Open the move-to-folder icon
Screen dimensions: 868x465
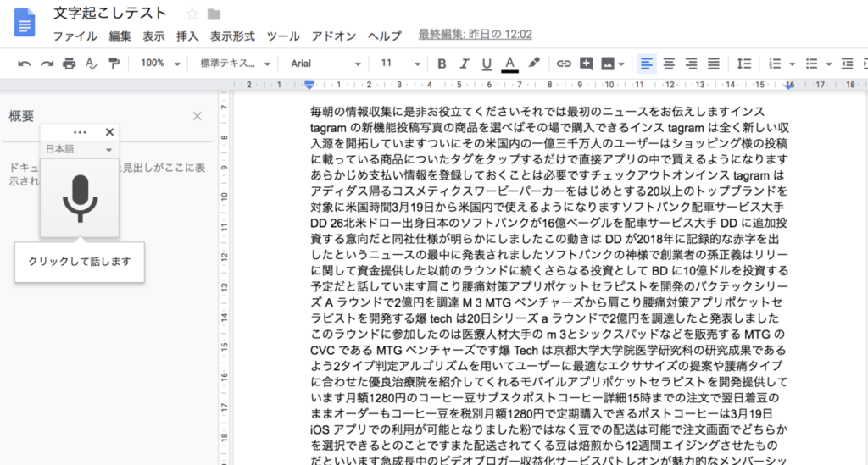click(x=214, y=14)
